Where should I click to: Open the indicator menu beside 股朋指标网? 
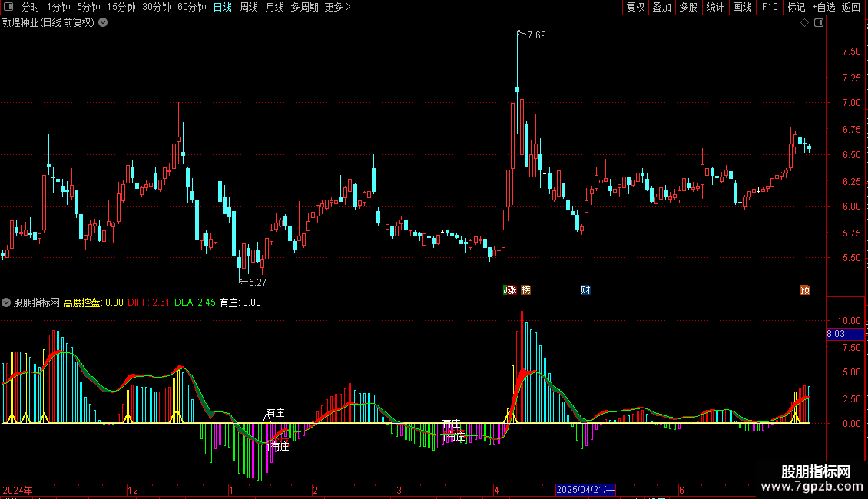point(6,302)
